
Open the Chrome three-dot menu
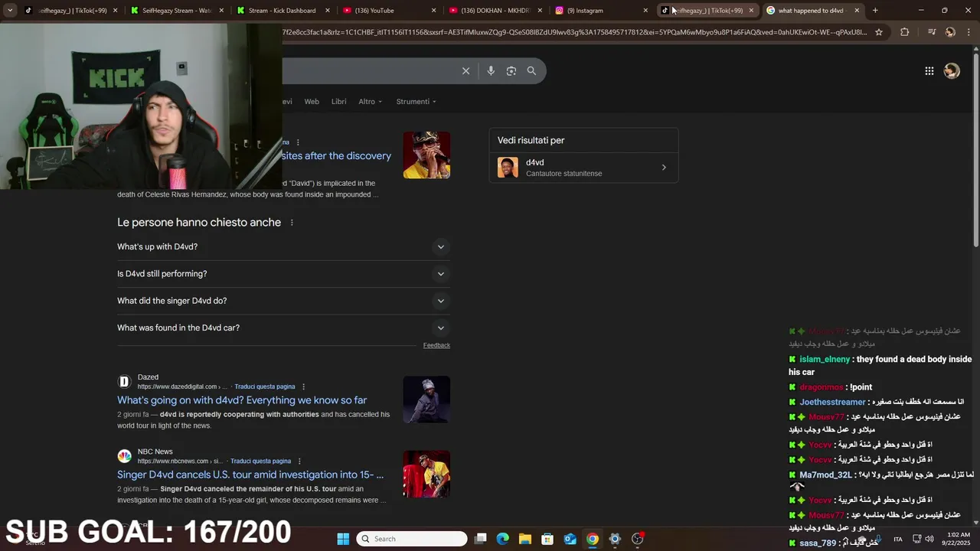tap(968, 32)
